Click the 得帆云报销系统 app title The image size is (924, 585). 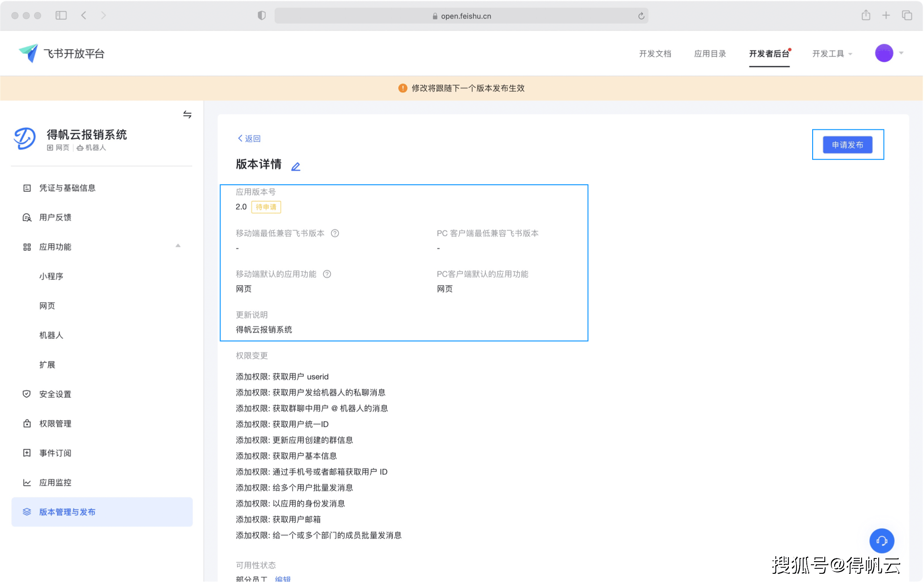point(87,134)
